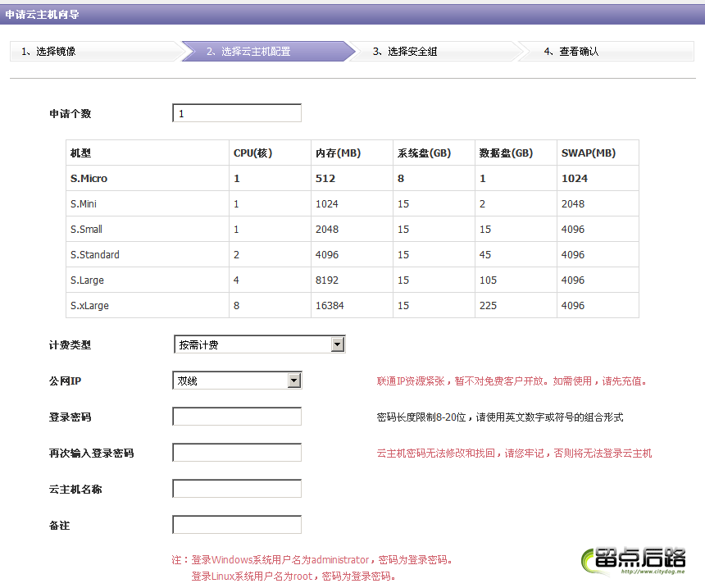
Task: Choose the S.Small machine type
Action: pos(352,229)
